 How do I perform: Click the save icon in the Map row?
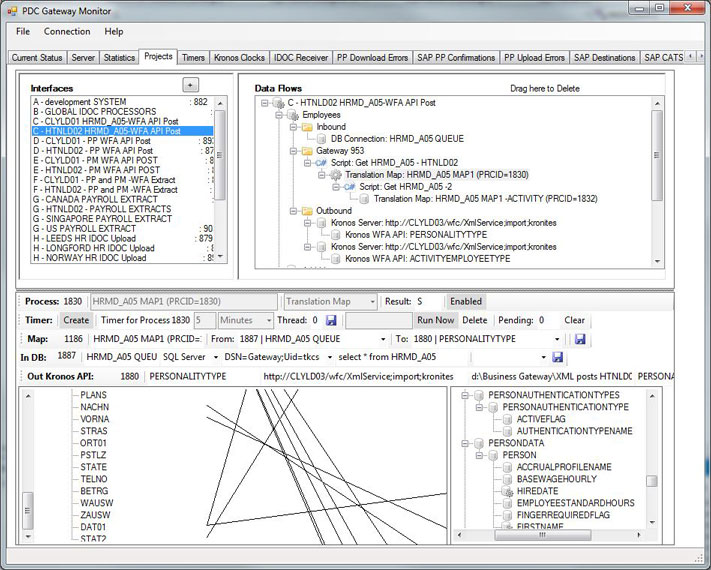click(x=580, y=339)
